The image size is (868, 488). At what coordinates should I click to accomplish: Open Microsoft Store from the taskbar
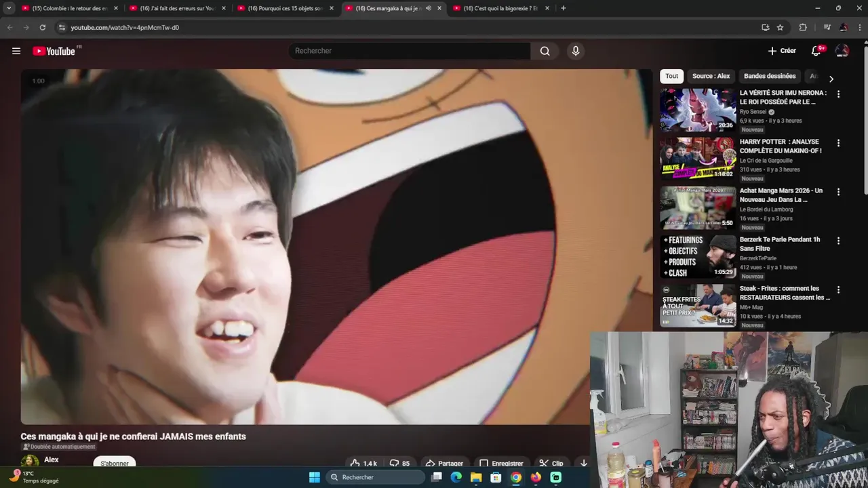[x=496, y=477]
